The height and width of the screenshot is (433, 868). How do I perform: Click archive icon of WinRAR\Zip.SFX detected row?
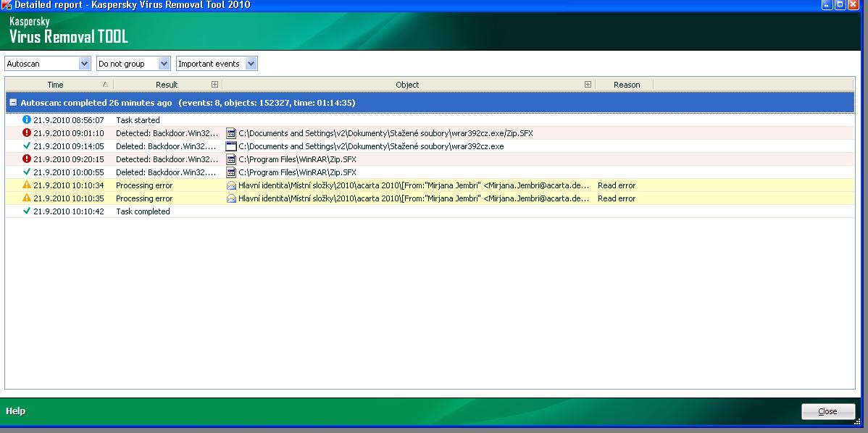(x=231, y=159)
